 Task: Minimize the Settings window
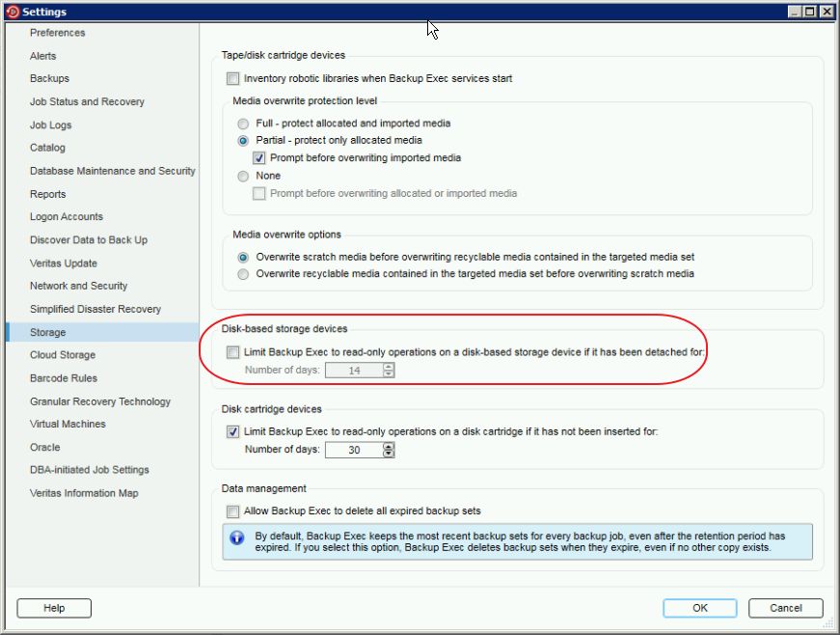795,12
